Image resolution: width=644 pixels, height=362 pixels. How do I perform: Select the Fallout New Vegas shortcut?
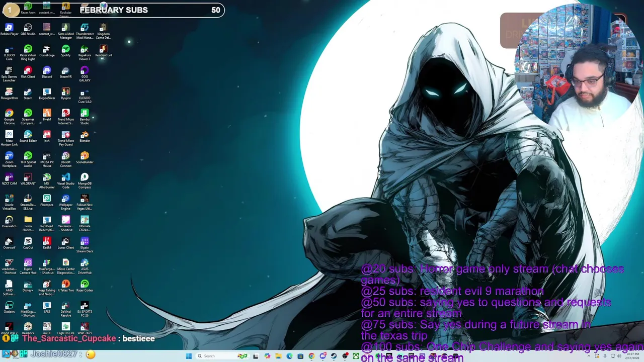pos(85,202)
